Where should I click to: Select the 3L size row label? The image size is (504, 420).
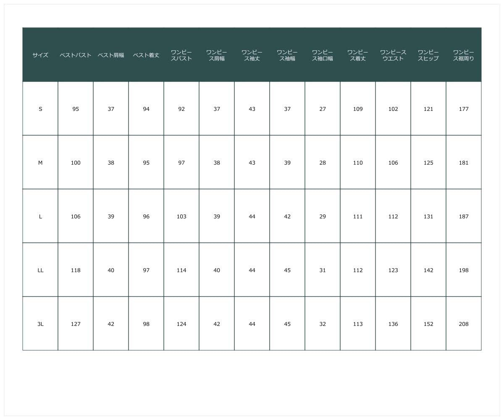pyautogui.click(x=40, y=324)
